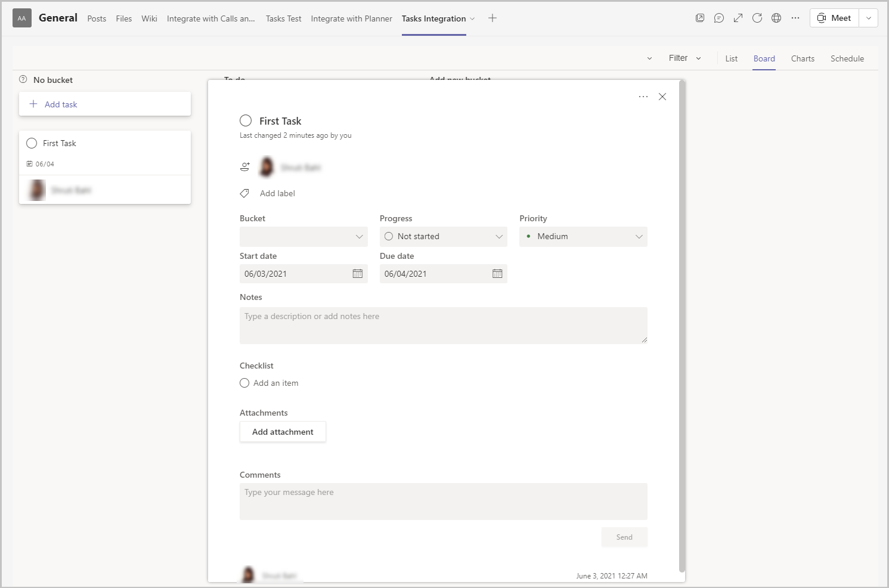Click Add task under No bucket
Viewport: 889px width, 588px height.
pos(105,104)
